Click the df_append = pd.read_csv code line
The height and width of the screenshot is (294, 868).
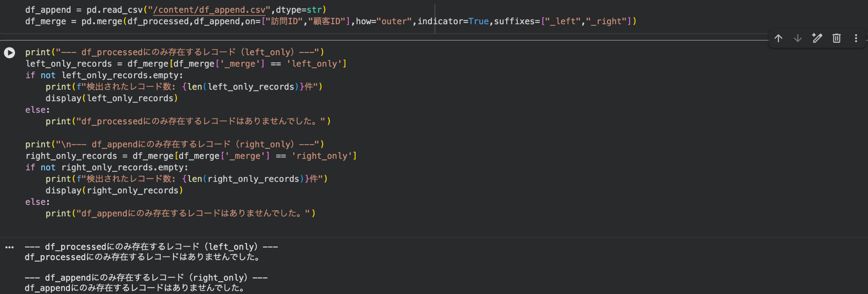pyautogui.click(x=175, y=10)
